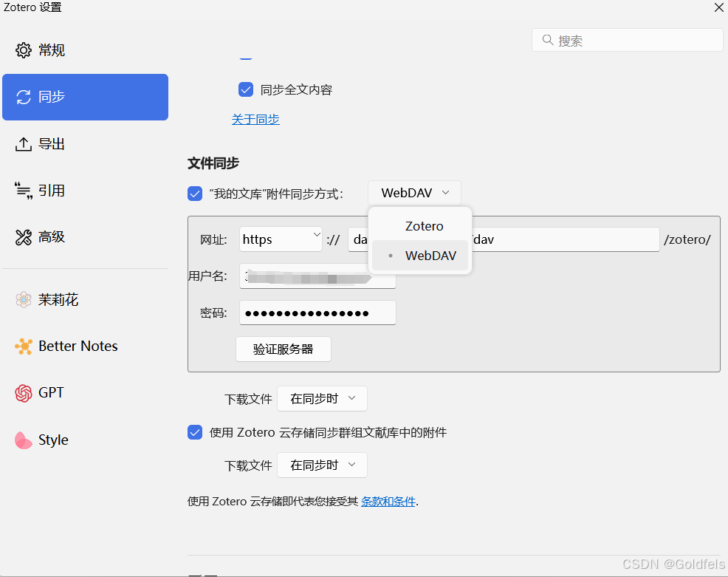Screen dimensions: 728x577
Task: Click the 导出 export upload icon
Action: [24, 144]
